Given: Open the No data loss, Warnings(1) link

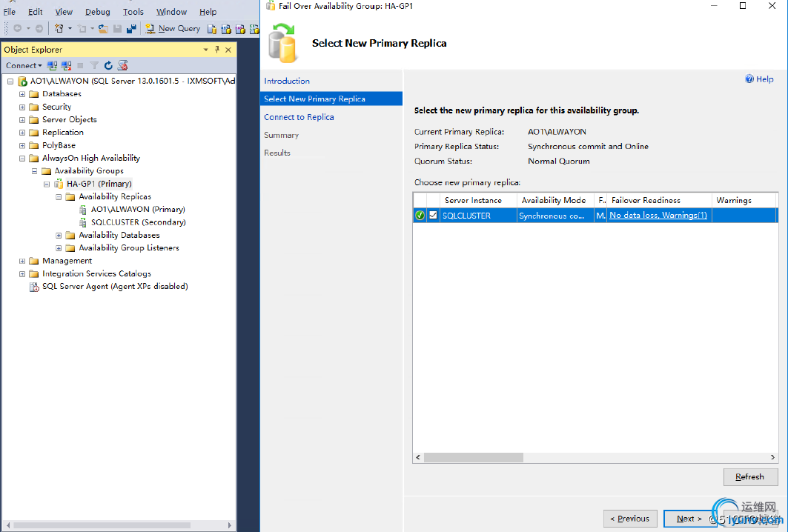Looking at the screenshot, I should point(658,215).
